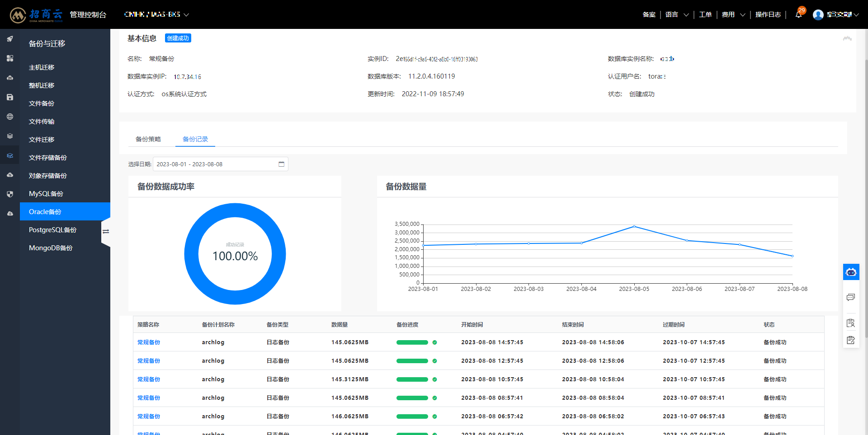Click the 创建成功 status badge
The width and height of the screenshot is (868, 435).
point(178,38)
